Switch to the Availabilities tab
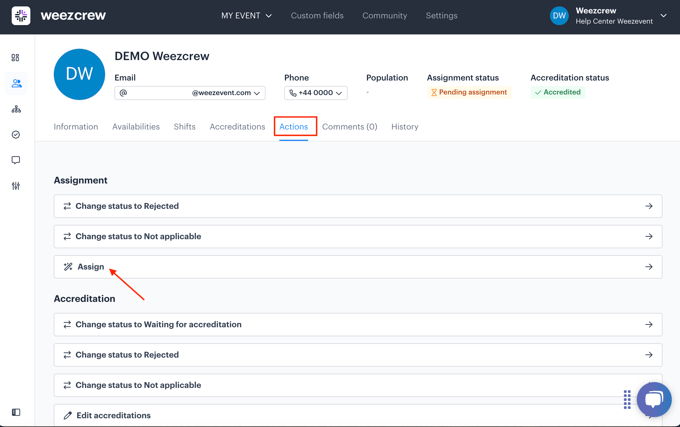The width and height of the screenshot is (680, 427). tap(136, 127)
